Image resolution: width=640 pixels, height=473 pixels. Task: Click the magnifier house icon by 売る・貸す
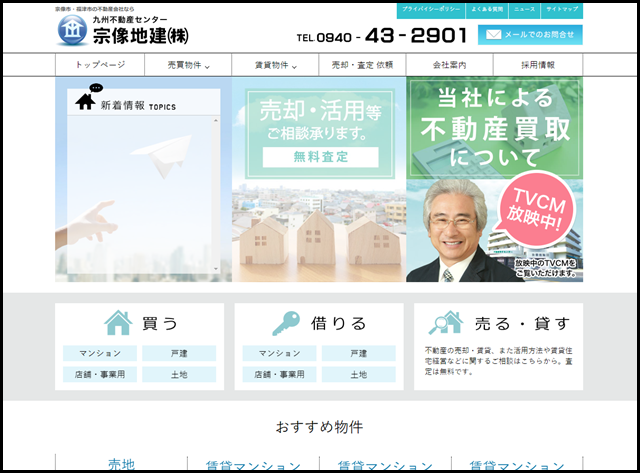tap(446, 323)
